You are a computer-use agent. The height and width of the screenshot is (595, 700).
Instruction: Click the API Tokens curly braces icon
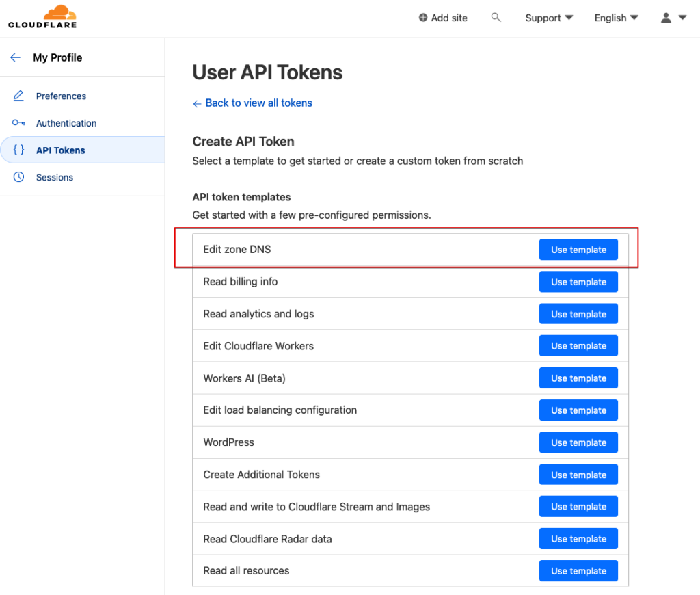18,150
